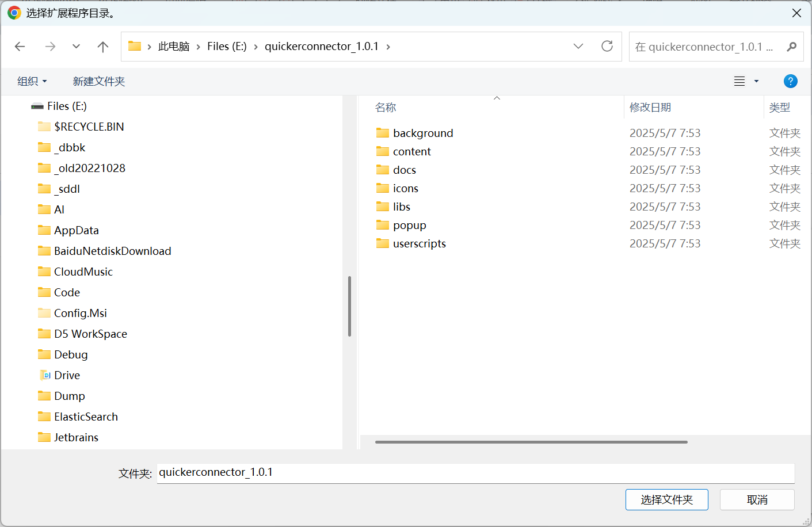The height and width of the screenshot is (527, 812).
Task: Select $RECYCLE.BIN in the tree
Action: [89, 127]
